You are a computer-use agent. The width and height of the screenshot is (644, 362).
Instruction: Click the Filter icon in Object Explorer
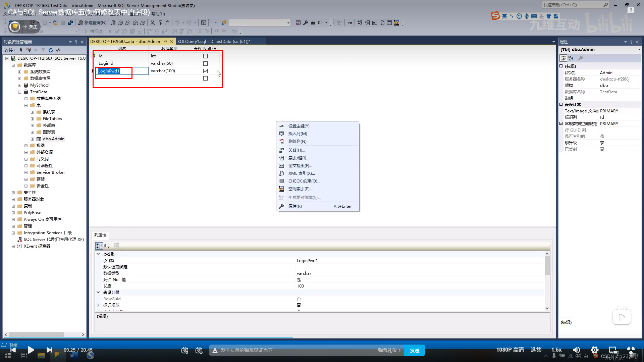43,50
